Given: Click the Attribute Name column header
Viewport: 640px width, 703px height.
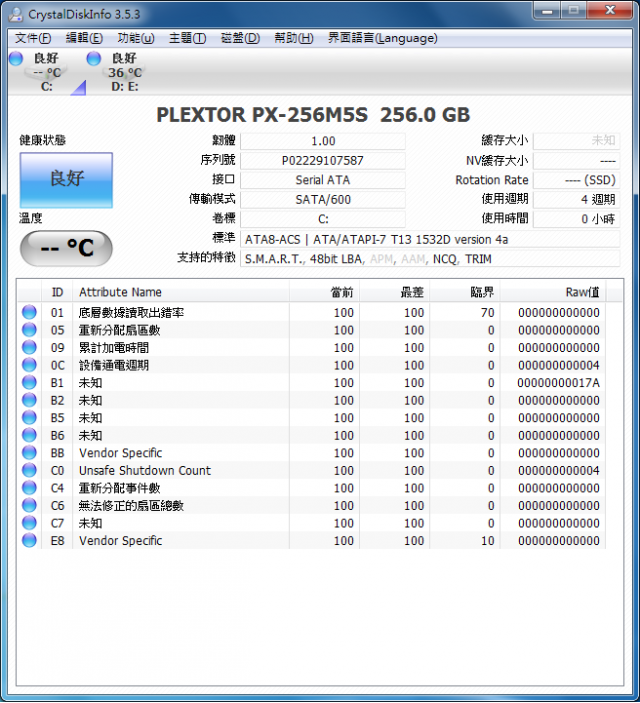Looking at the screenshot, I should coord(181,292).
